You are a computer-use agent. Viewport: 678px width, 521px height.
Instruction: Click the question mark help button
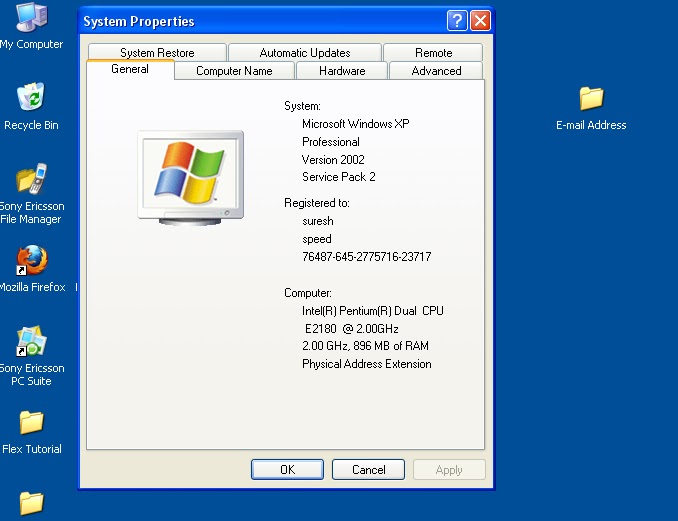457,20
